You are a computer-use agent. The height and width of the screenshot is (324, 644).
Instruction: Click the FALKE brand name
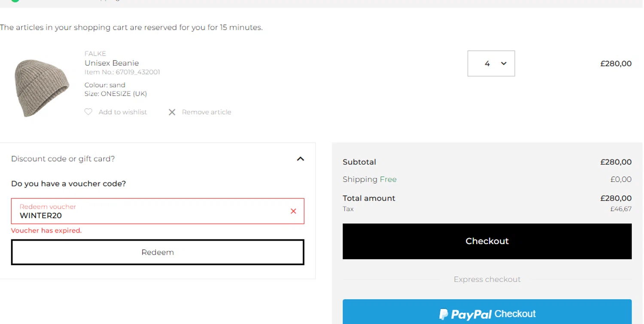click(x=95, y=54)
